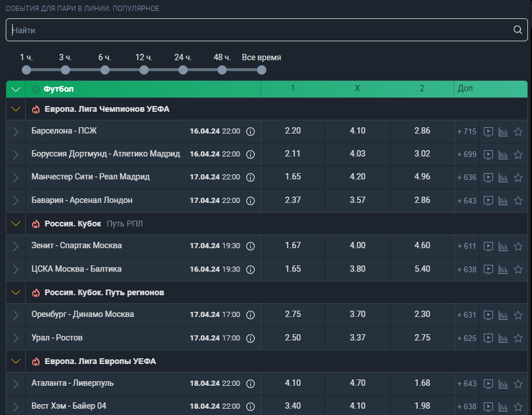532x415 pixels.
Task: Open statistics for Аталанта - Ливерпуль
Action: coord(503,383)
